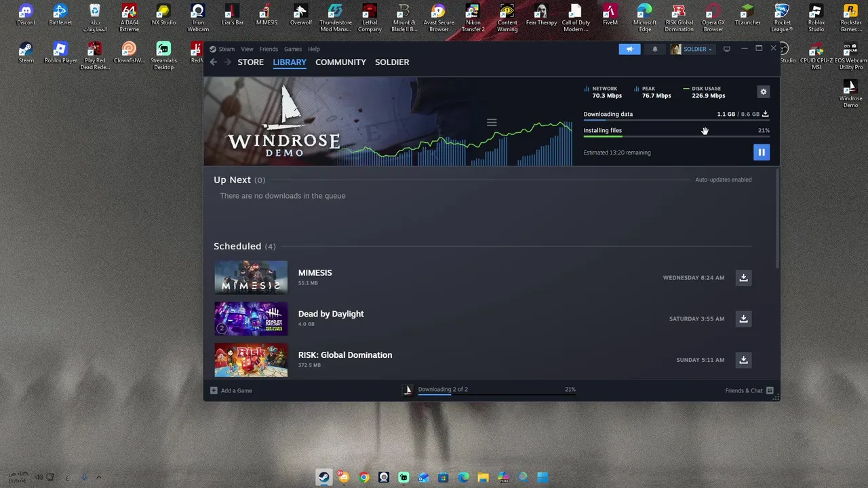Open the SOLDIER profile tab
Image resolution: width=868 pixels, height=488 pixels.
[392, 62]
